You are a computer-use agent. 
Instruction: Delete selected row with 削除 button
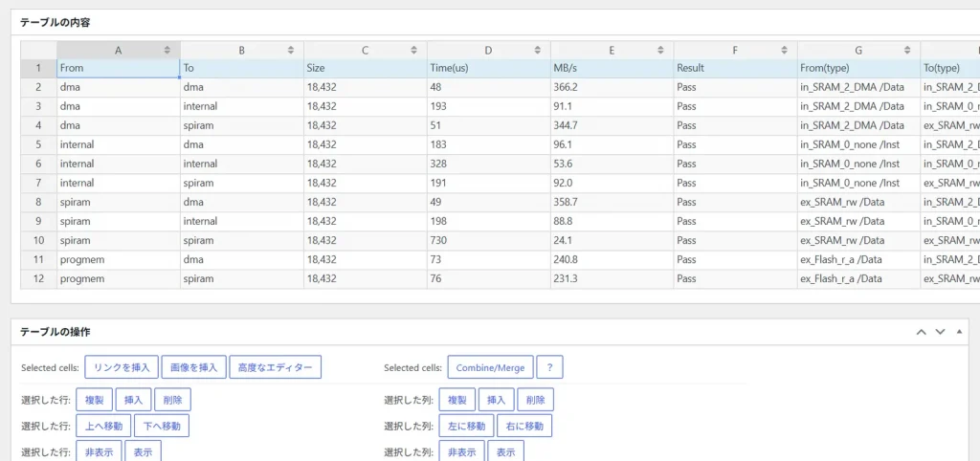coord(172,400)
